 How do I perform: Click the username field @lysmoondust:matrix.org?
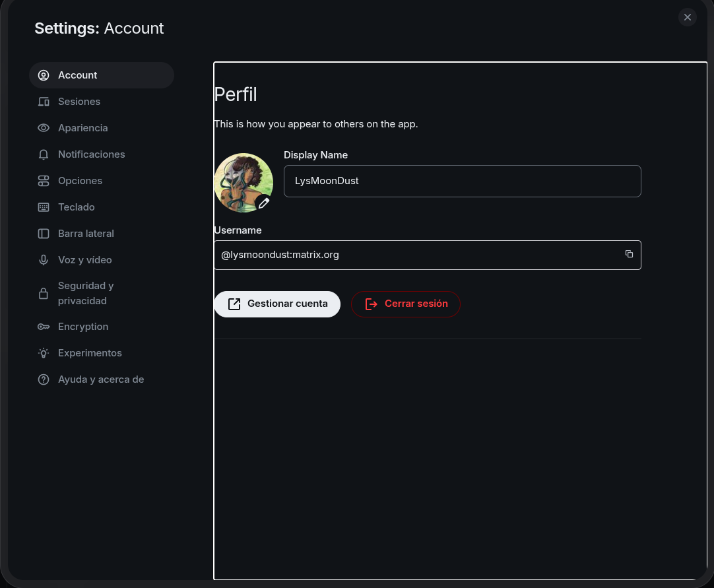click(x=416, y=255)
